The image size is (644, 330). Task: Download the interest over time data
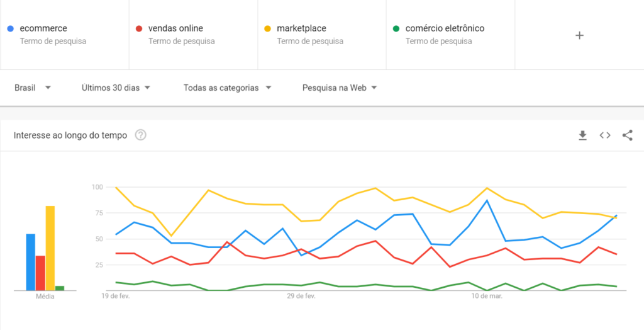582,135
